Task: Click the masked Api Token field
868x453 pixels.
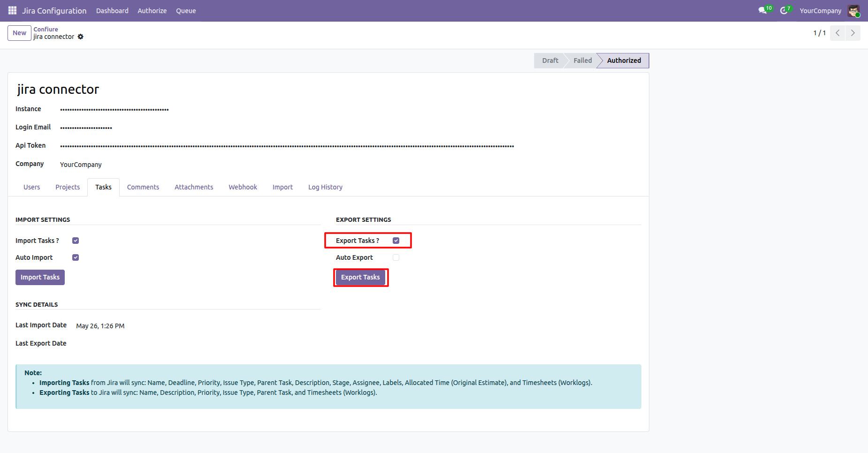Action: coord(287,146)
